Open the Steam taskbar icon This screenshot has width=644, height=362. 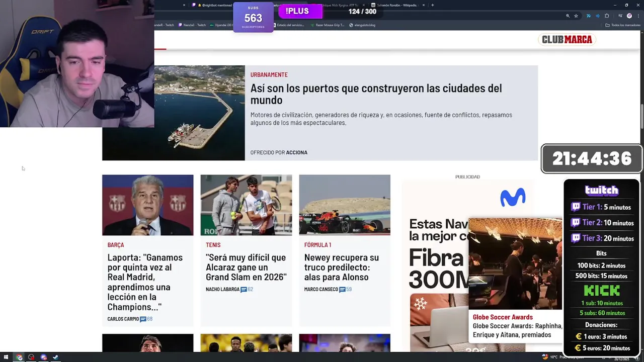tap(55, 357)
